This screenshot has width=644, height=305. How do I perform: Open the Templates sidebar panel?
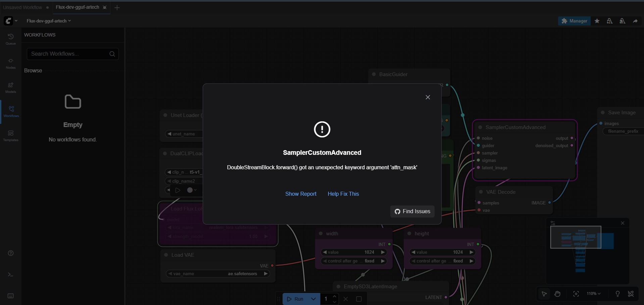point(11,135)
